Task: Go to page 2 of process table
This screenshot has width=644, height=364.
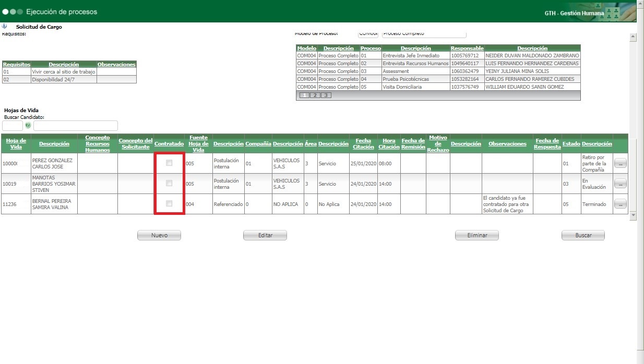Action: (x=315, y=95)
